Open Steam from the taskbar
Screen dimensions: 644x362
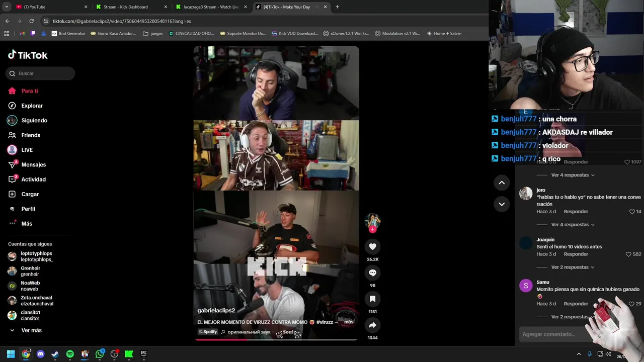pyautogui.click(x=55, y=354)
